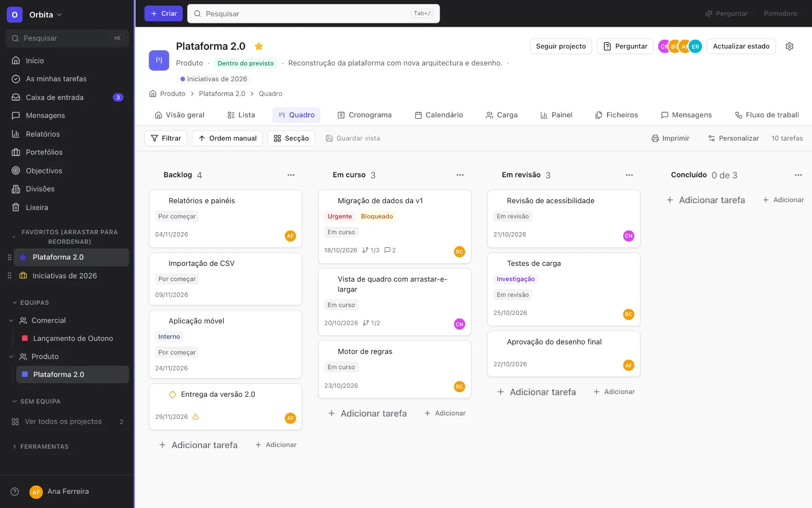Open the ER member avatar in header
This screenshot has width=812, height=508.
[x=695, y=46]
